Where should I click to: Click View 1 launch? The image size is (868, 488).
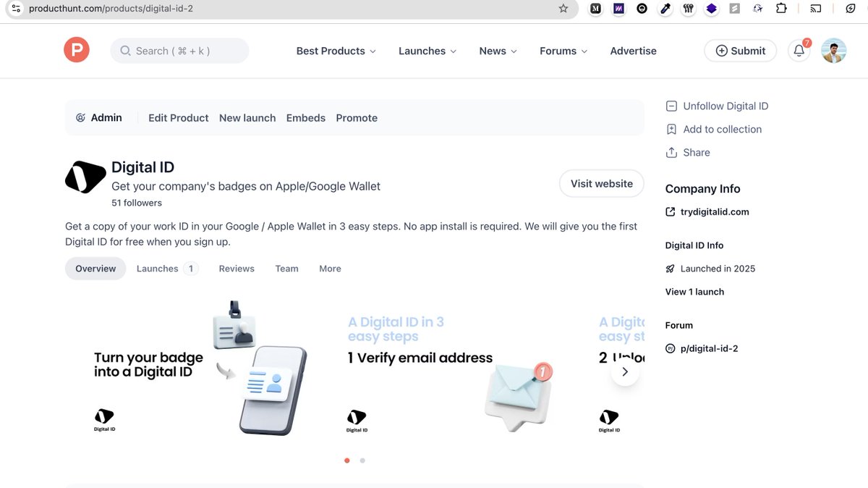(694, 292)
